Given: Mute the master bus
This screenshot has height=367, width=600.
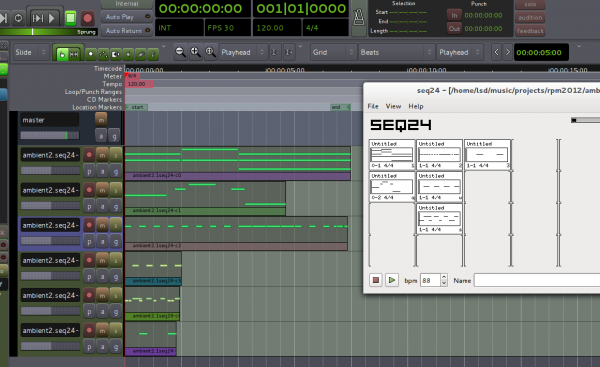Looking at the screenshot, I should (x=101, y=120).
